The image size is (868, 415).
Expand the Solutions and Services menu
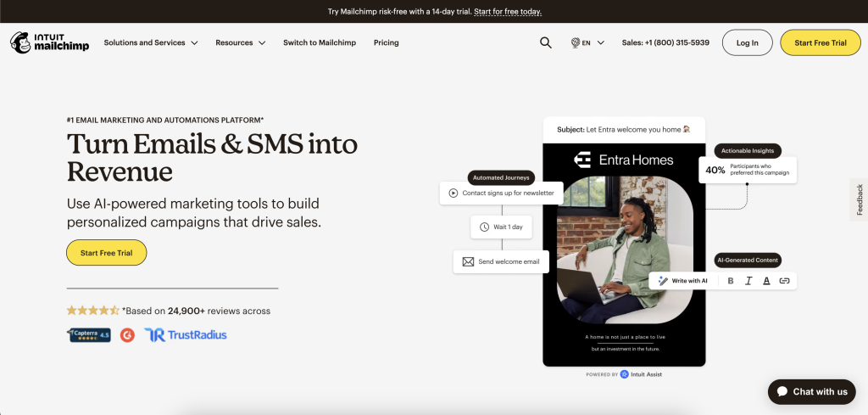151,42
